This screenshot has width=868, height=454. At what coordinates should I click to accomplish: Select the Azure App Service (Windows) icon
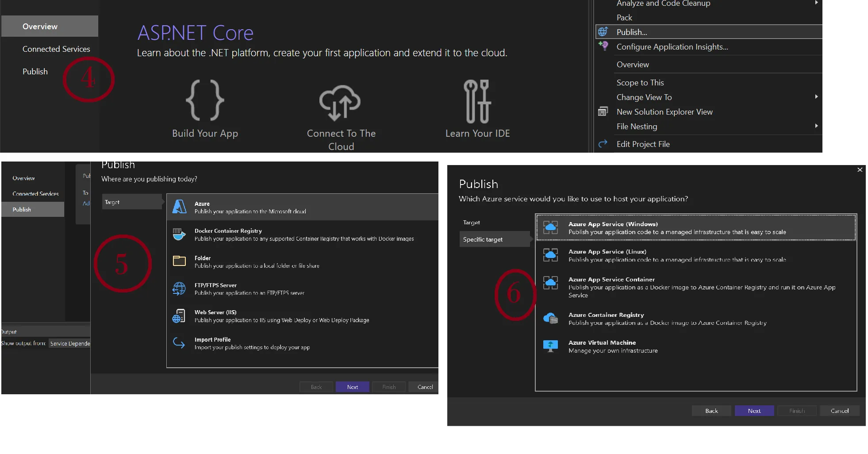[550, 227]
